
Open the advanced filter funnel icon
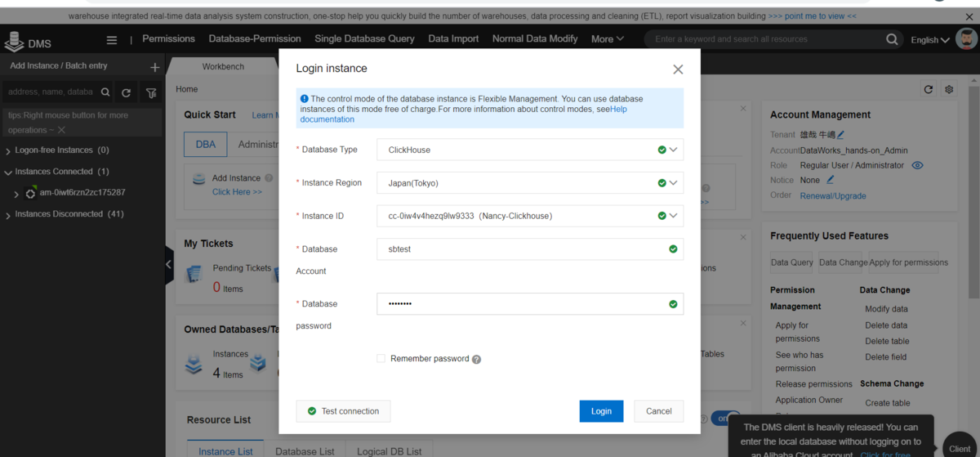tap(151, 92)
